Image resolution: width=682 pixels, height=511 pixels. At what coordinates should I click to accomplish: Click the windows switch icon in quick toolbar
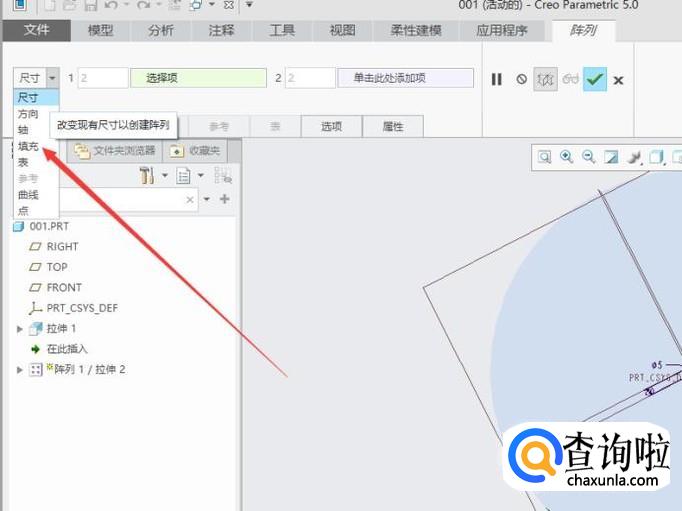click(x=196, y=4)
